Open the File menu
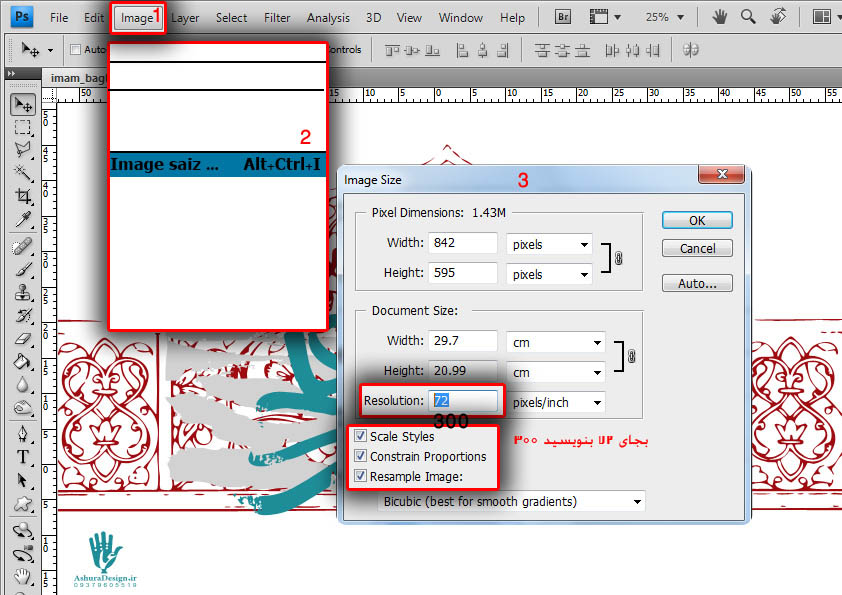 click(59, 18)
